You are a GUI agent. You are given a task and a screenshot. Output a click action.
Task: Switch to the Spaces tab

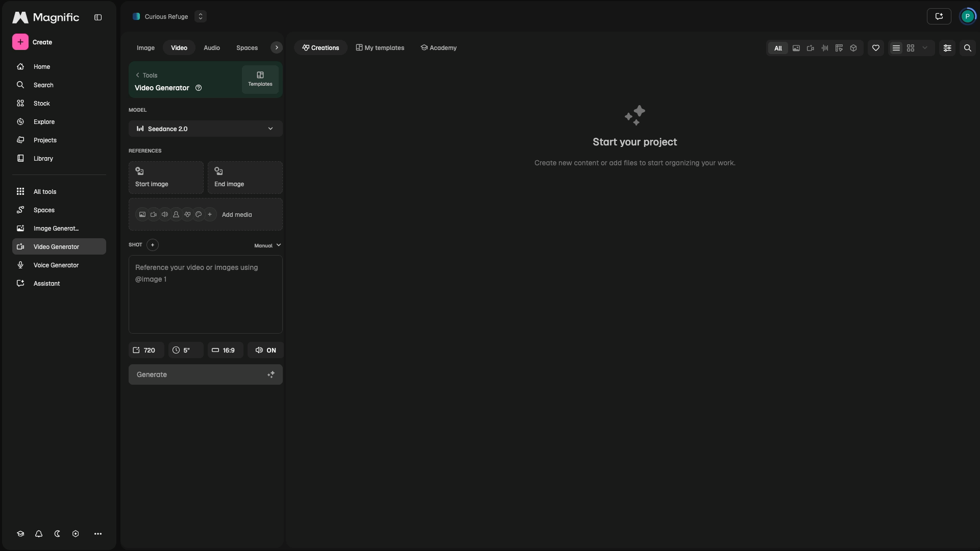247,48
